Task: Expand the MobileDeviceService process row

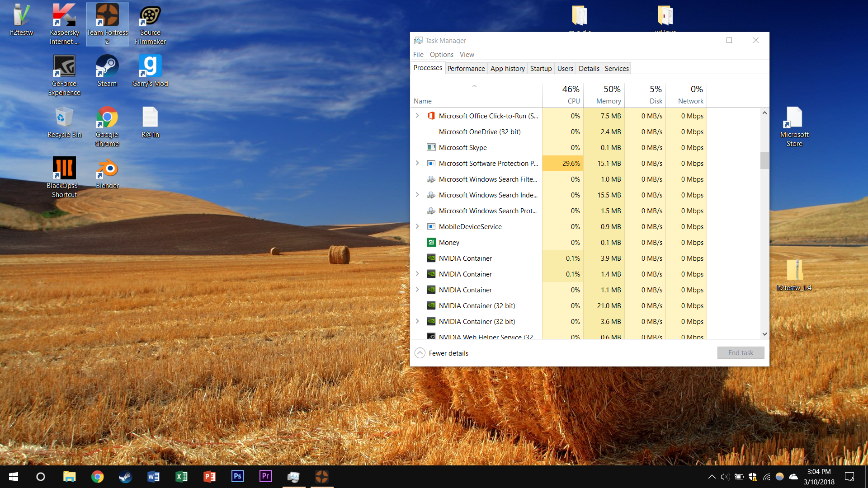Action: pos(417,226)
